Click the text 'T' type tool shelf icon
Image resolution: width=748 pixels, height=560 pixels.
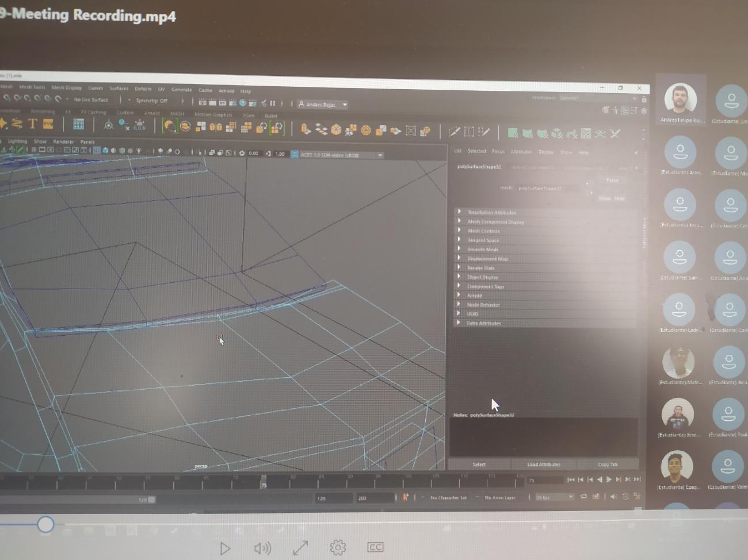[x=32, y=124]
